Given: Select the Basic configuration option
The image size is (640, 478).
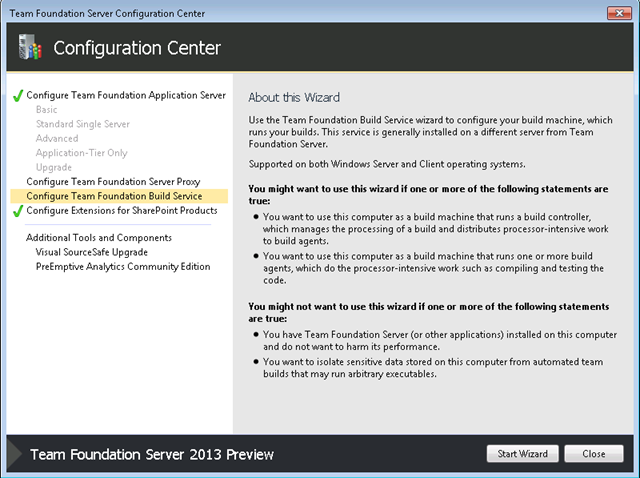Looking at the screenshot, I should pos(47,109).
